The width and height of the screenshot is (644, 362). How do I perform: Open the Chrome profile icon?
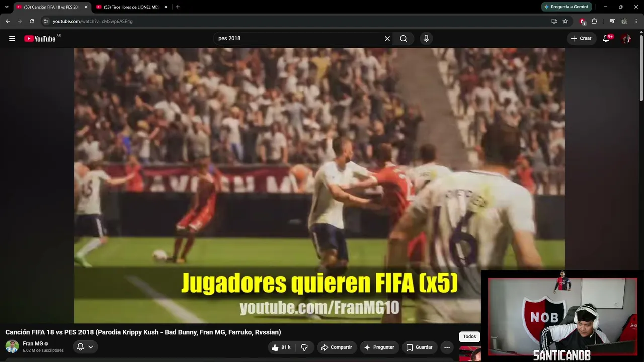[x=624, y=21]
